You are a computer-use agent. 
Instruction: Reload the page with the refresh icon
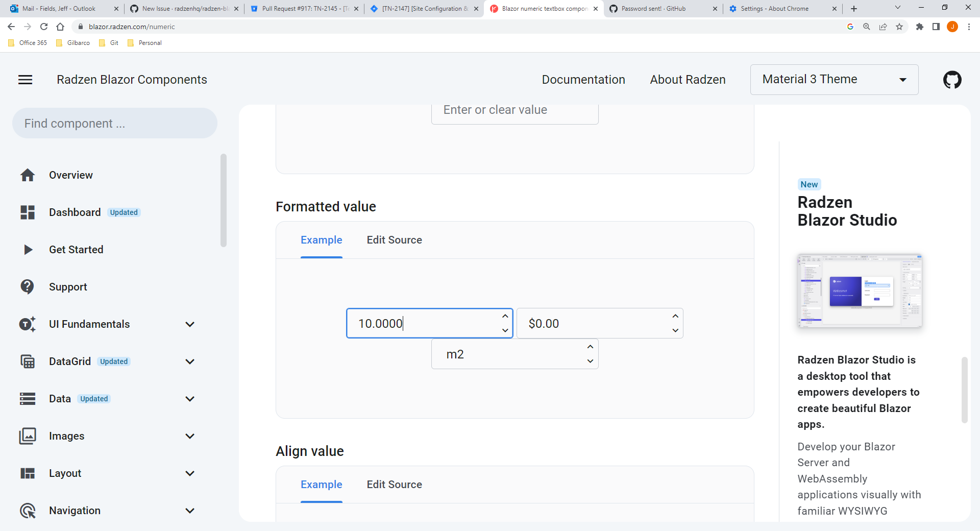pyautogui.click(x=44, y=27)
